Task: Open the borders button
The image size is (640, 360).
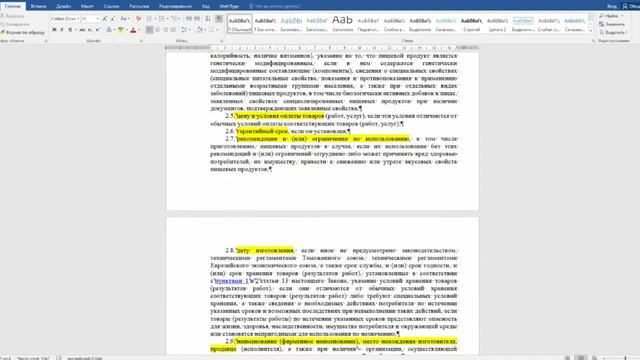Action: [x=211, y=30]
